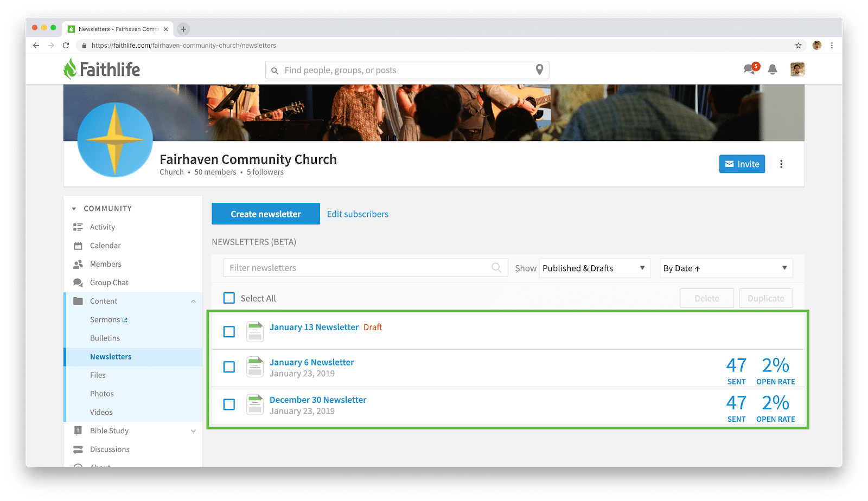The height and width of the screenshot is (501, 868).
Task: Click the Group Chat sidebar icon
Action: (78, 282)
